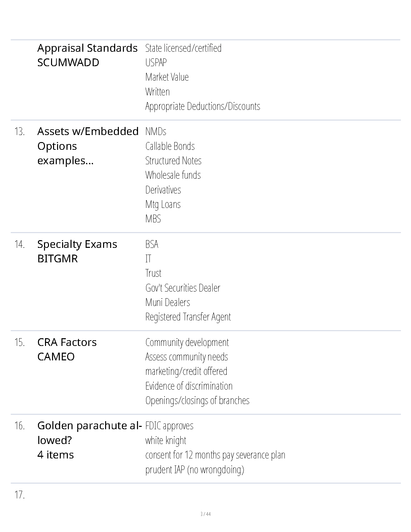411x532 pixels.
Task: Select Wholesale funds text
Action: point(173,175)
